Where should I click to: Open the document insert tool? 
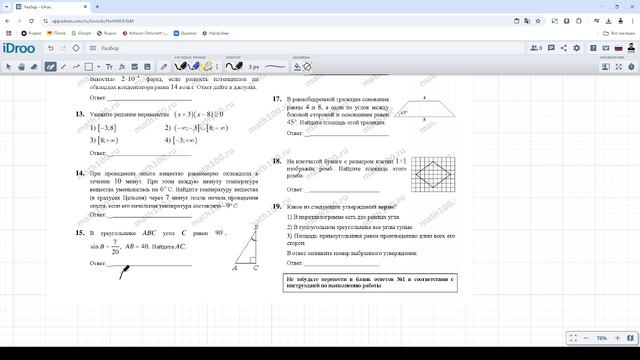(147, 67)
